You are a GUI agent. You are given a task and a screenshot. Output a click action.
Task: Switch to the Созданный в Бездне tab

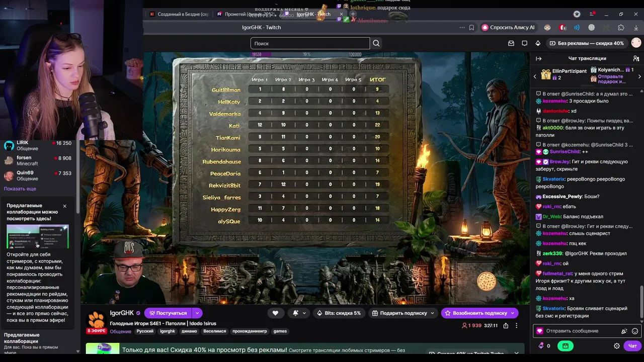[180, 14]
